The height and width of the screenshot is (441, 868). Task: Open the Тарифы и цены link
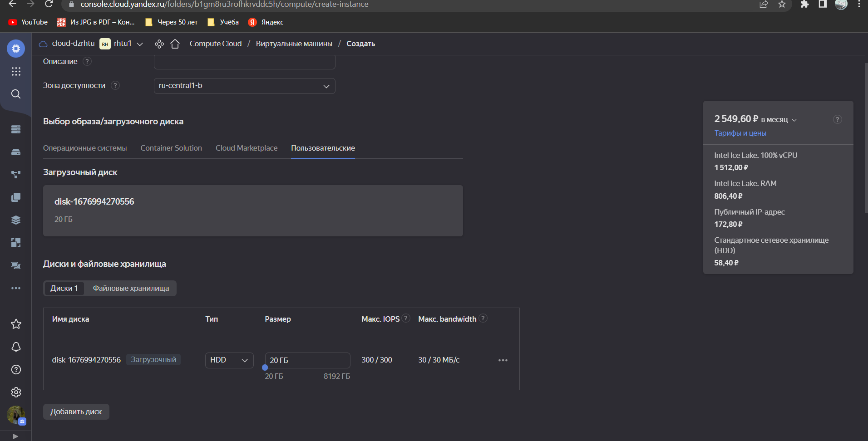[x=740, y=133]
